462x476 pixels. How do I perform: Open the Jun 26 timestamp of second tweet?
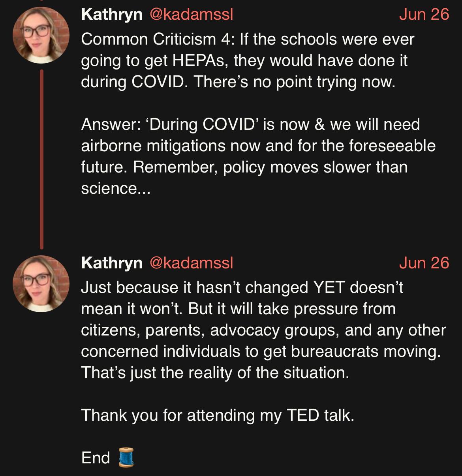click(x=424, y=263)
